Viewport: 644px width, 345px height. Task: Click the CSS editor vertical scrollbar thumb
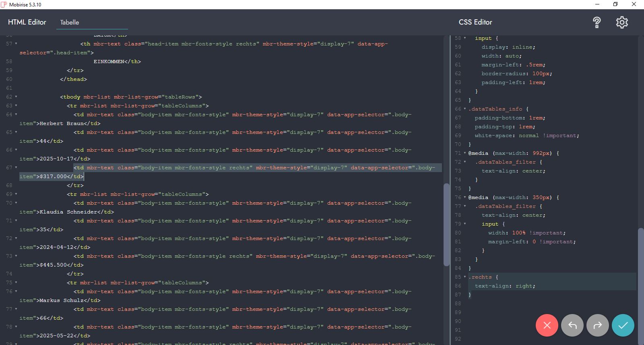coord(641,281)
